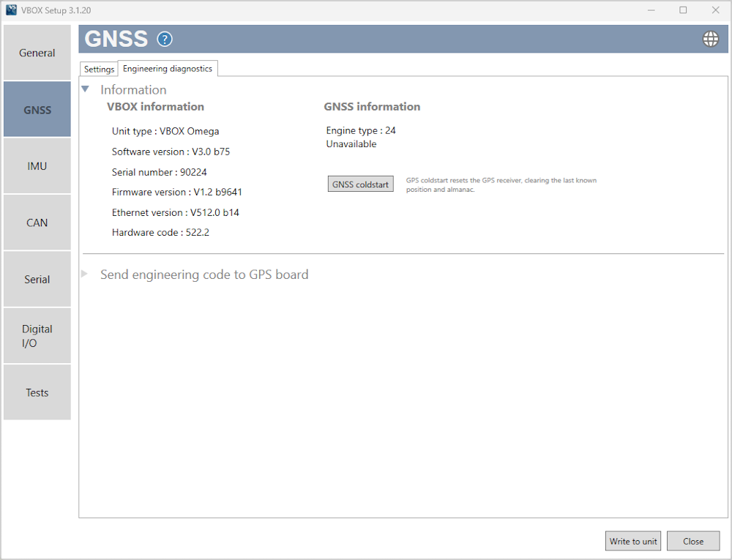Open the Serial sidebar section
The height and width of the screenshot is (560, 732).
coord(37,280)
